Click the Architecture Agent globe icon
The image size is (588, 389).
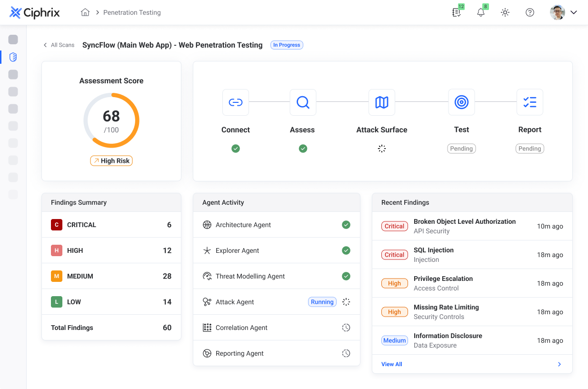pos(207,225)
